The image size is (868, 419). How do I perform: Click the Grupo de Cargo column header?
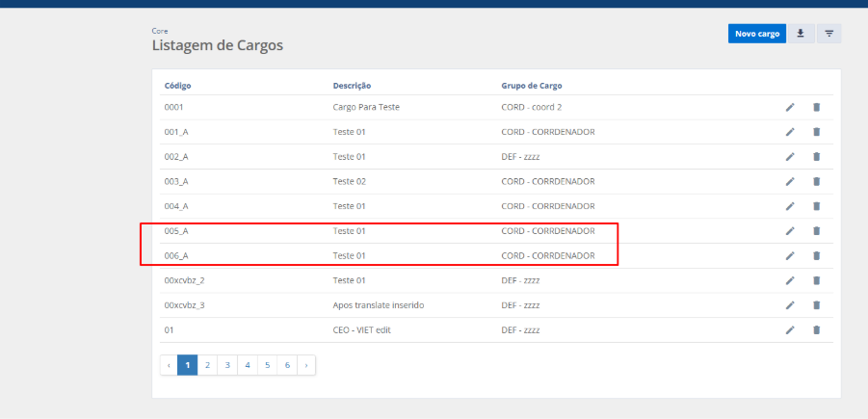(532, 86)
